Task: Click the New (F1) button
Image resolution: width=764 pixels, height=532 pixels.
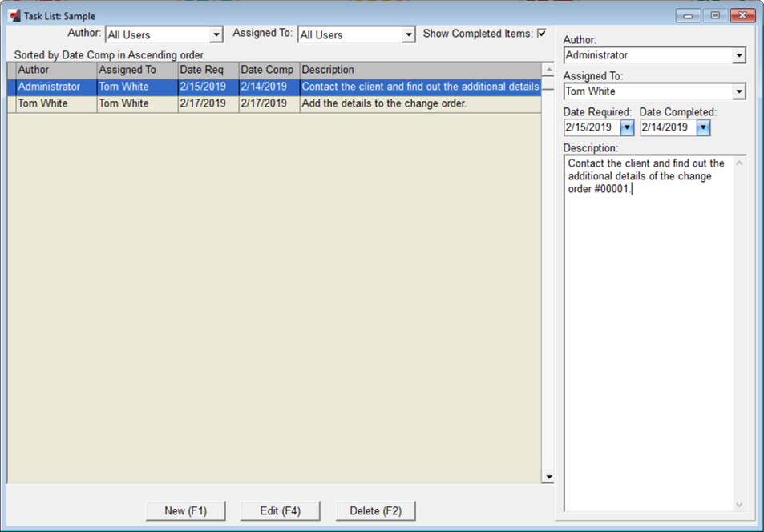Action: tap(185, 510)
